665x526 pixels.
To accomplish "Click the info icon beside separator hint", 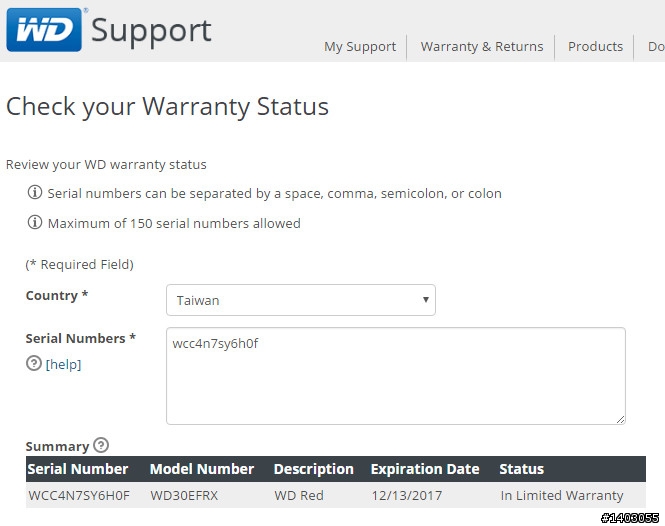I will point(35,192).
